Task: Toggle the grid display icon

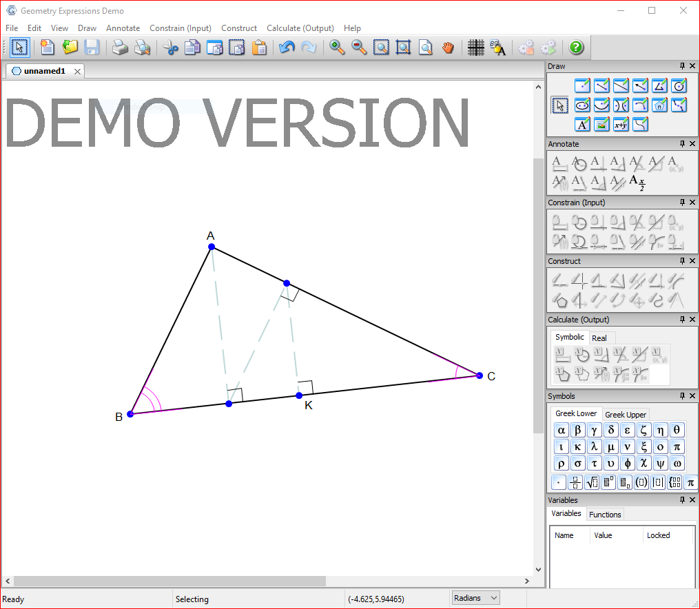Action: [x=475, y=48]
